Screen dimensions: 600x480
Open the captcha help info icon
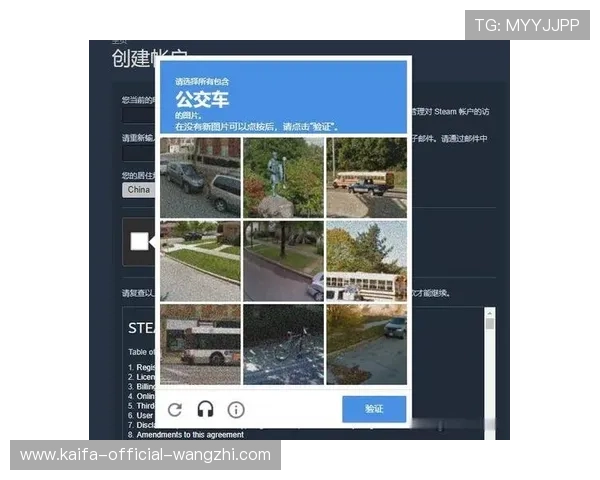coord(236,410)
